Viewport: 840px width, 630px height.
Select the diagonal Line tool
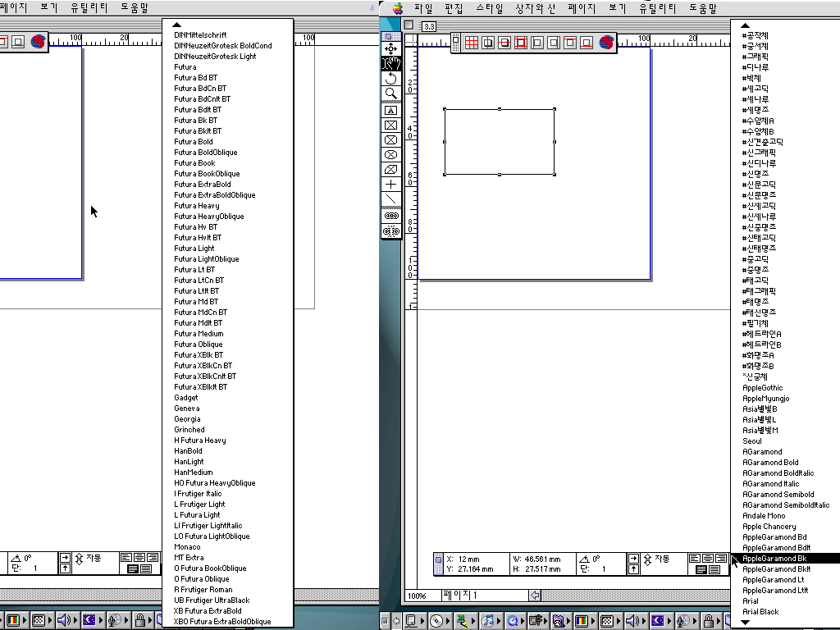click(391, 199)
